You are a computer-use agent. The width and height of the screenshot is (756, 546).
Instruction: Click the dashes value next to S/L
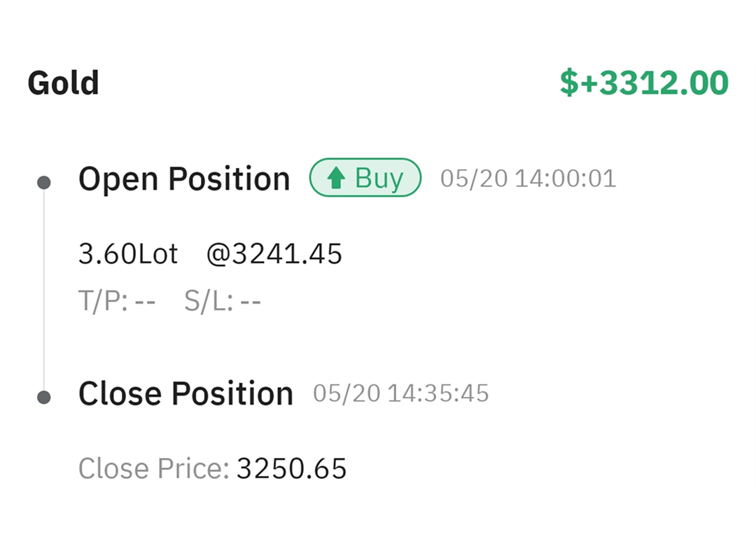(250, 303)
